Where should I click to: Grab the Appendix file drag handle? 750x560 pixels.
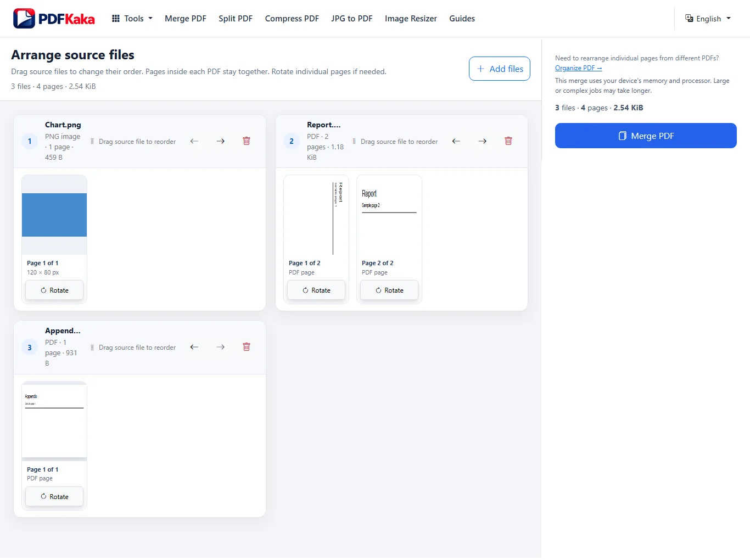[x=92, y=348]
